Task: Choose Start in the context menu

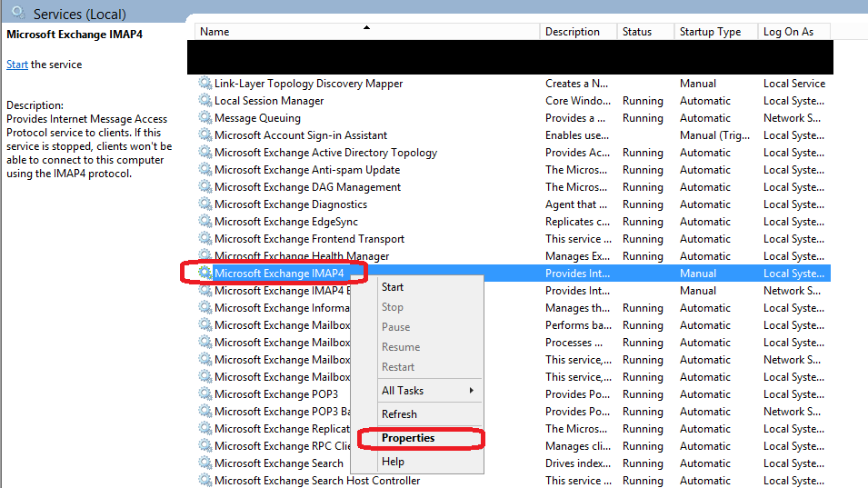Action: [x=393, y=287]
